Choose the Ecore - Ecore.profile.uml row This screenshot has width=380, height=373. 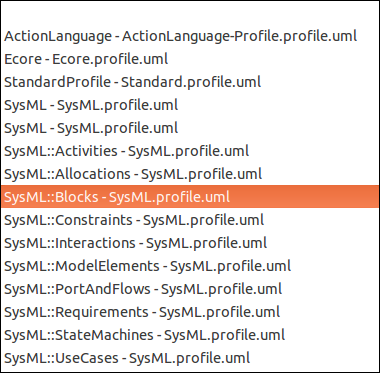(x=190, y=59)
